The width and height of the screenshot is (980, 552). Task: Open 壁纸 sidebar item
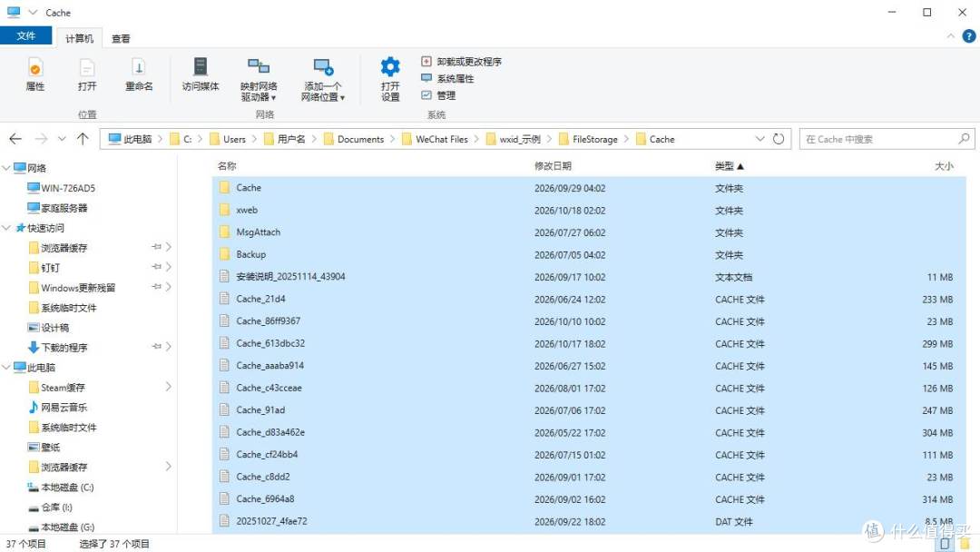(x=44, y=447)
